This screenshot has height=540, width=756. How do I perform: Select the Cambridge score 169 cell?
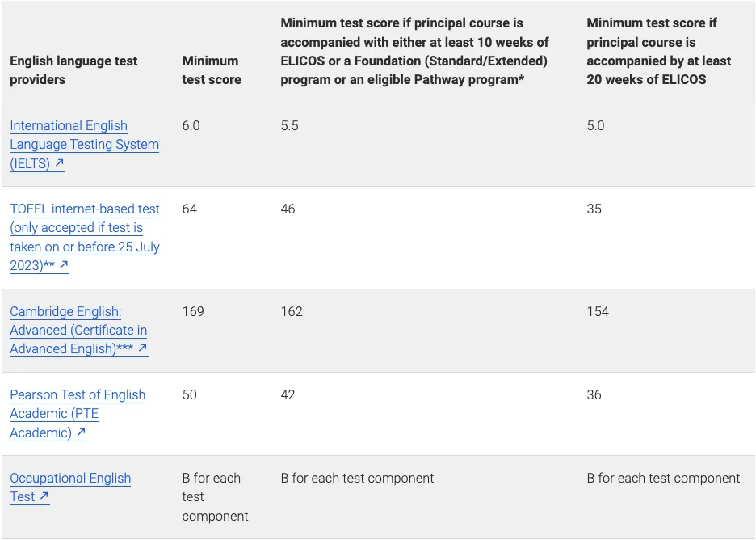coord(193,311)
